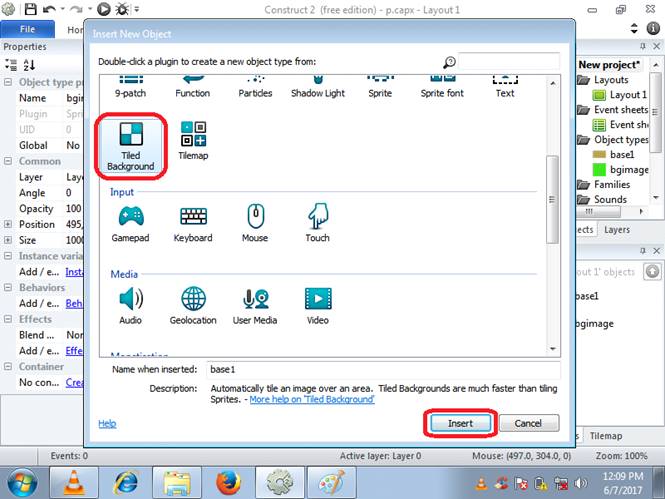This screenshot has height=499, width=665.
Task: Click the plugin list vertical scrollbar thumb
Action: click(552, 199)
